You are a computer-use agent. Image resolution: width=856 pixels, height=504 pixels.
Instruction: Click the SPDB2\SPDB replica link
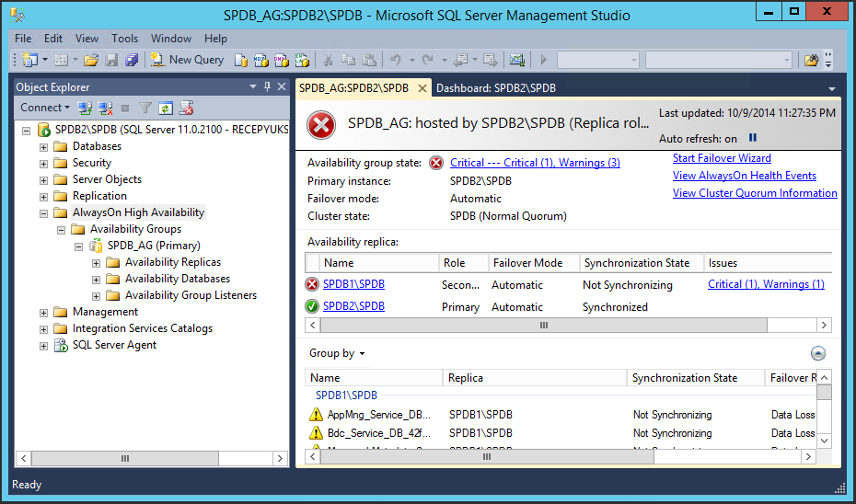(353, 306)
